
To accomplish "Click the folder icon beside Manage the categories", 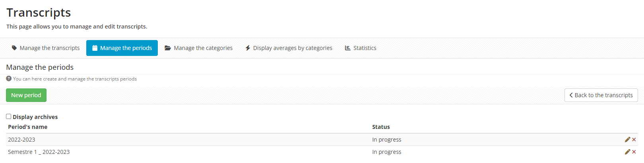I will (168, 48).
